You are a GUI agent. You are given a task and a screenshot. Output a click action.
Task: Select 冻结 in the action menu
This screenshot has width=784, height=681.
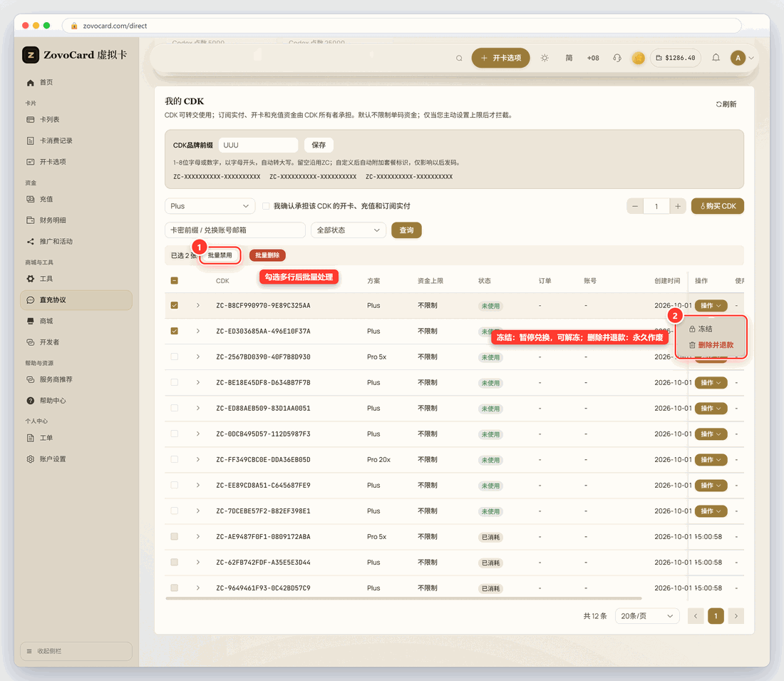[711, 329]
